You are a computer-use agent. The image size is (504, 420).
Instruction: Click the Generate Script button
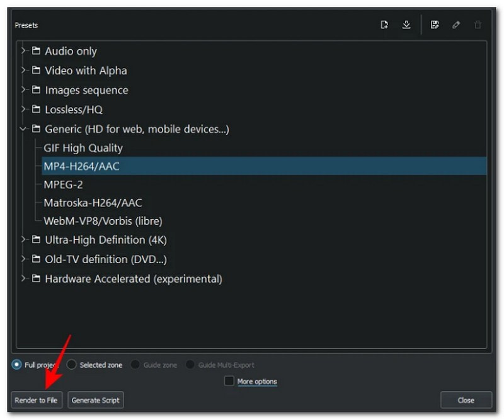[x=95, y=400]
